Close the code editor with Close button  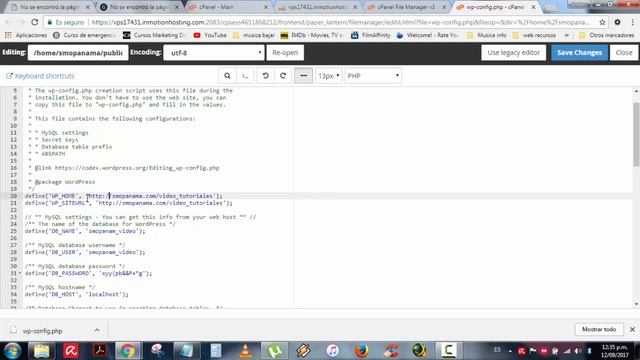(x=624, y=53)
